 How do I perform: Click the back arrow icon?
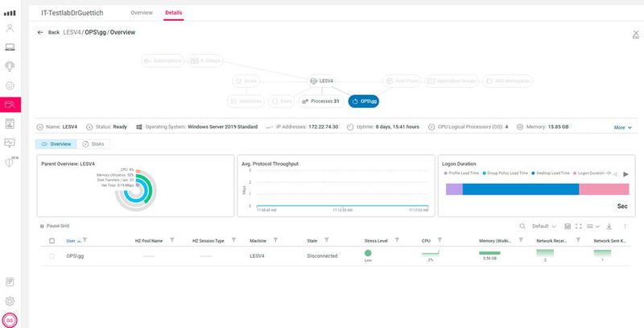point(40,32)
